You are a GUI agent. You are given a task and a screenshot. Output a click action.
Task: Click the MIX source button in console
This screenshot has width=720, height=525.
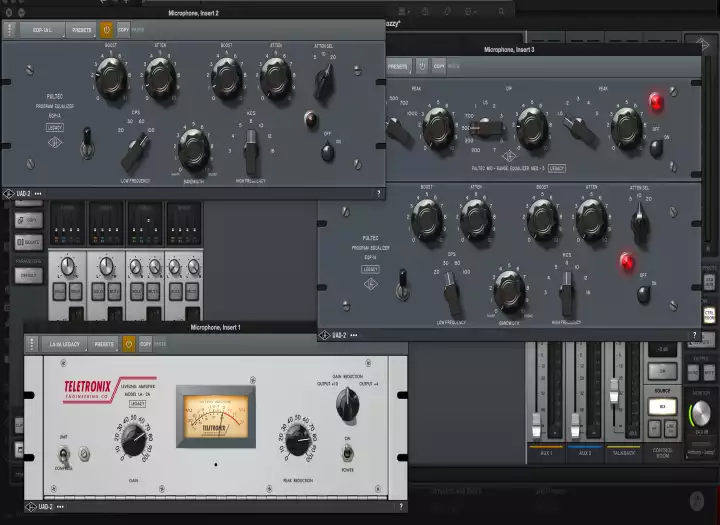click(x=662, y=406)
